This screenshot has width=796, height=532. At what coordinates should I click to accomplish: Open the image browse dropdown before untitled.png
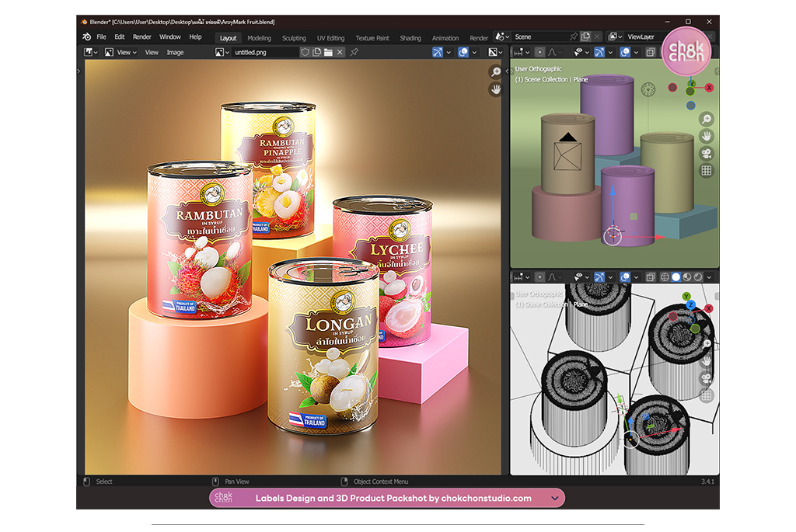coord(222,52)
